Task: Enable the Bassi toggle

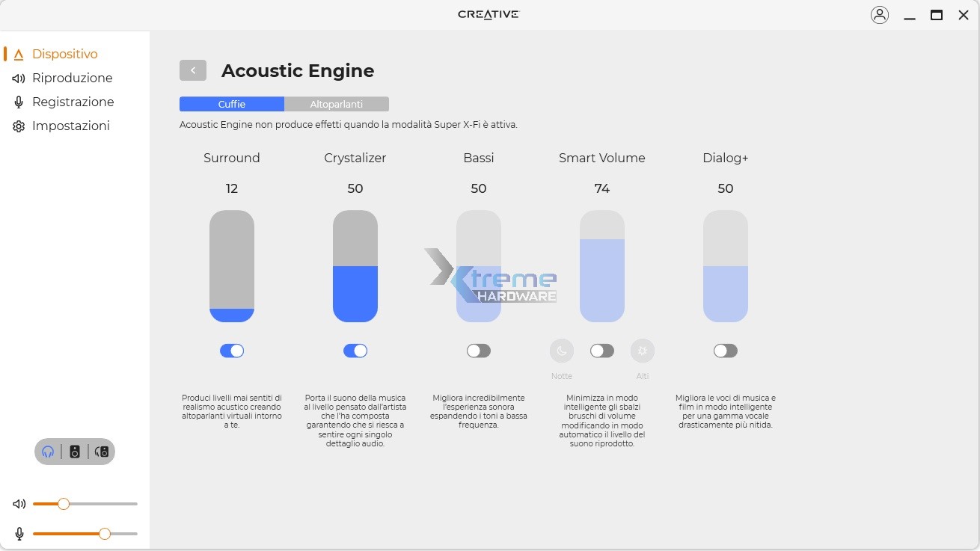Action: (x=479, y=351)
